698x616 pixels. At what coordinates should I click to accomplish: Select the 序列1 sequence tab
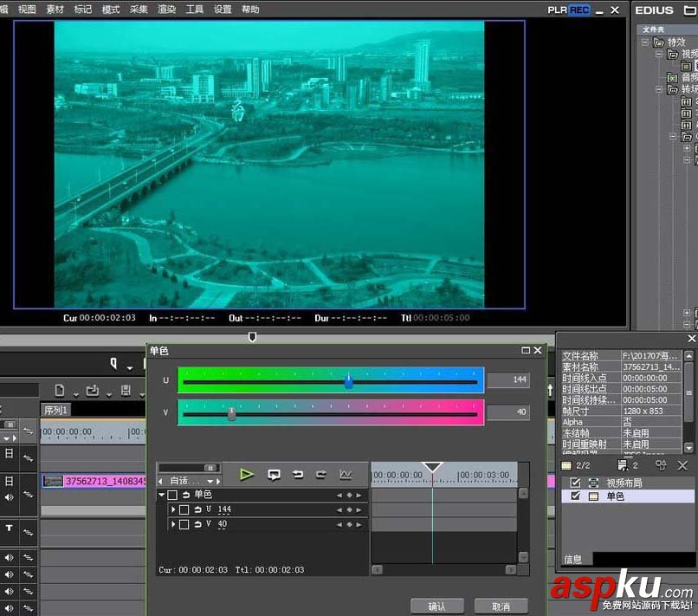[x=55, y=410]
